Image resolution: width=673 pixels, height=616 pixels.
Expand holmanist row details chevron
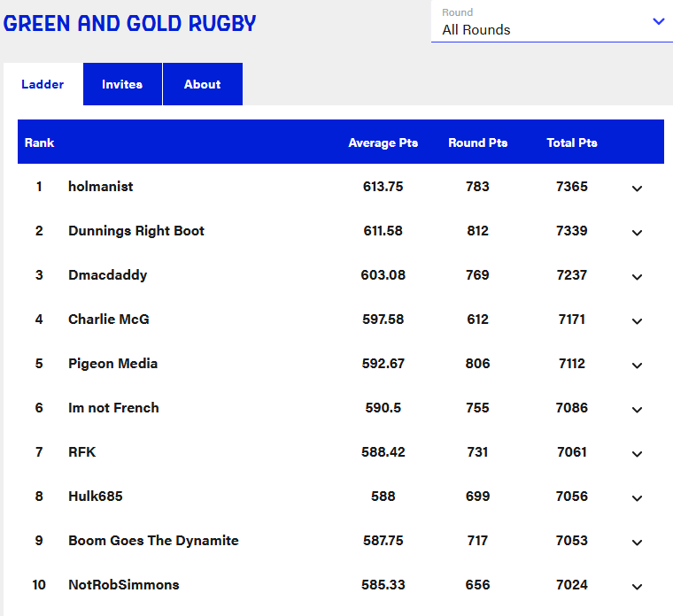point(637,189)
